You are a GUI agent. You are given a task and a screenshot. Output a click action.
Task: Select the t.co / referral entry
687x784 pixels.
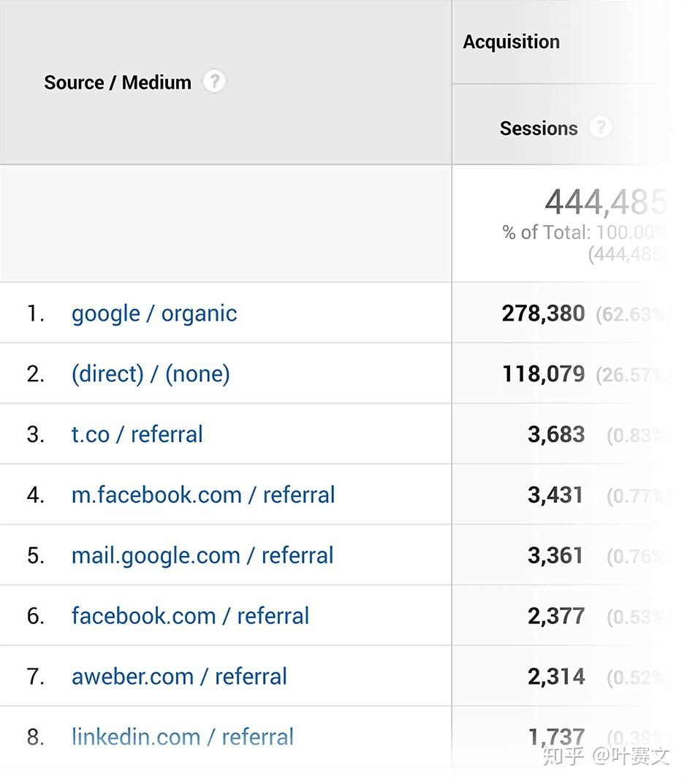click(137, 434)
